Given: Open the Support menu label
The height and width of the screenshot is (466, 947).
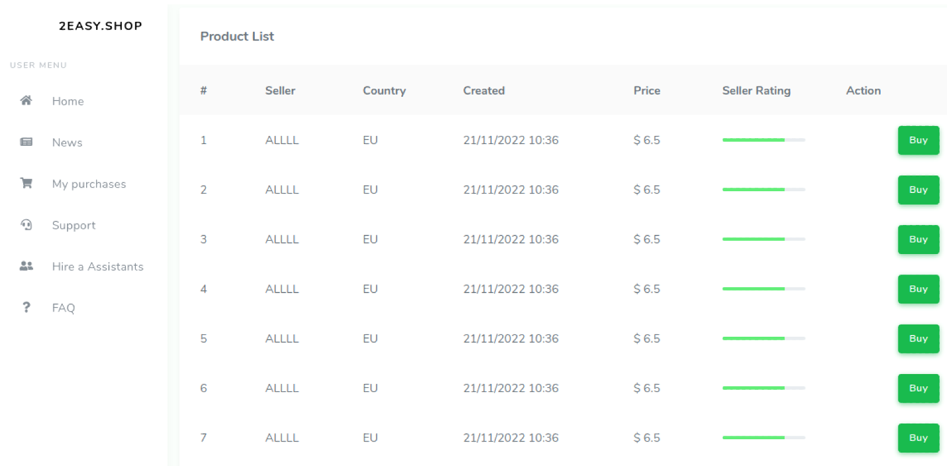Looking at the screenshot, I should pyautogui.click(x=74, y=225).
